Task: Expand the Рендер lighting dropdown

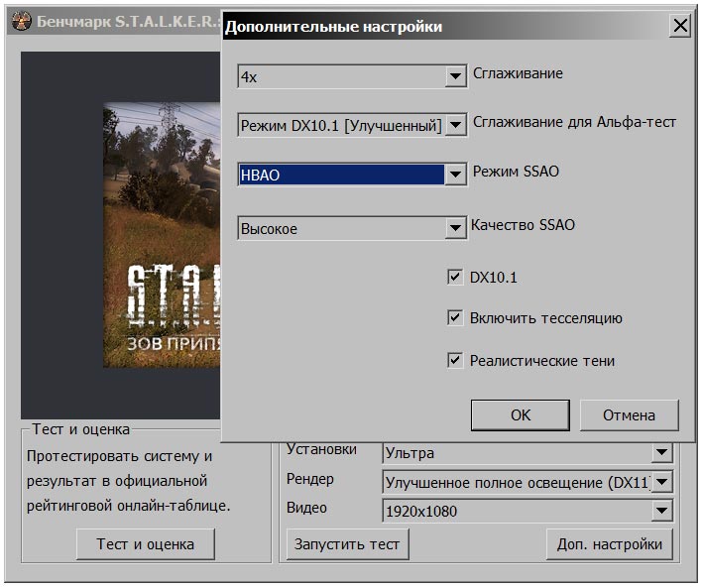Action: 661,483
